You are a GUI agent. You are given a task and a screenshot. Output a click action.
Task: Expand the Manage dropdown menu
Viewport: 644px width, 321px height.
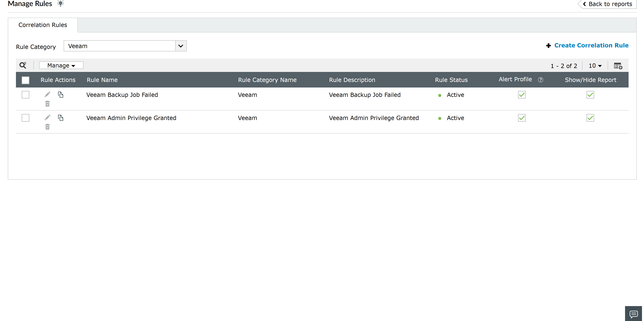(x=61, y=65)
